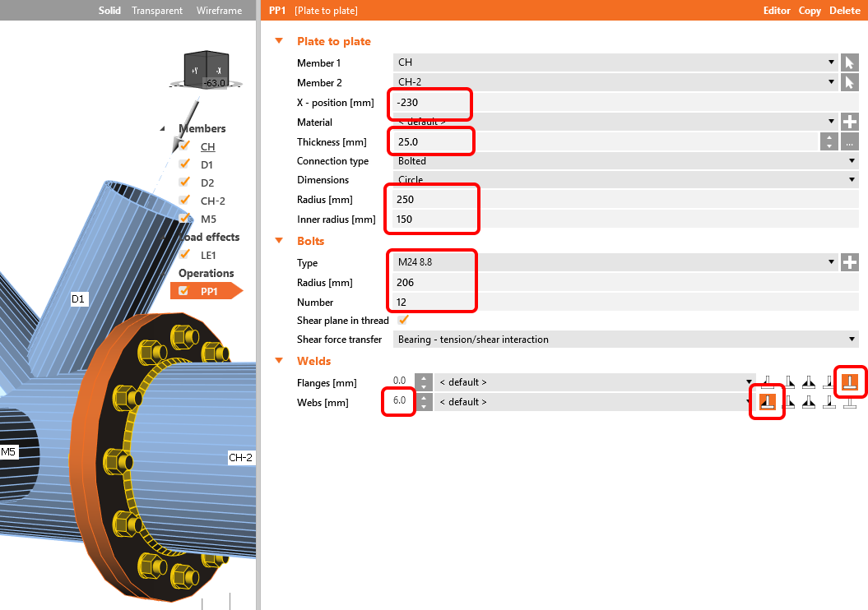
Task: Toggle the Shear plane in thread checkbox
Action: [402, 320]
